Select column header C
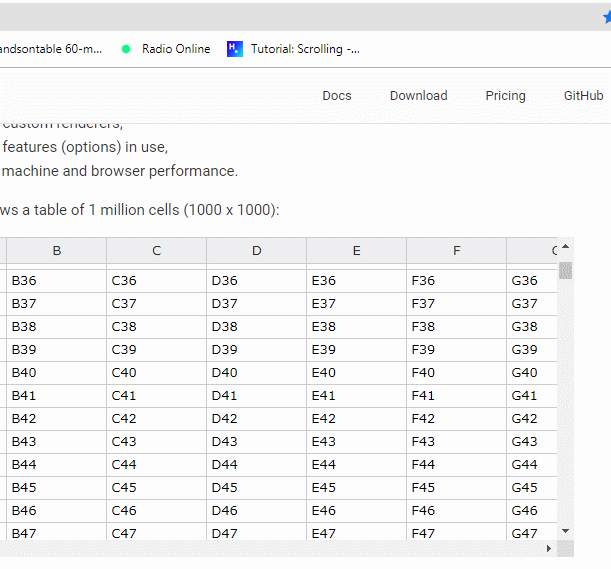 [157, 251]
